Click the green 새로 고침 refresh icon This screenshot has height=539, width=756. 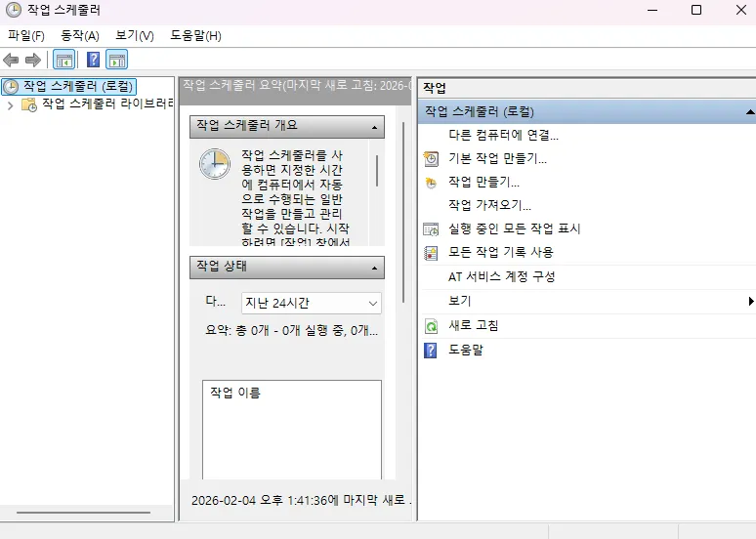click(431, 326)
